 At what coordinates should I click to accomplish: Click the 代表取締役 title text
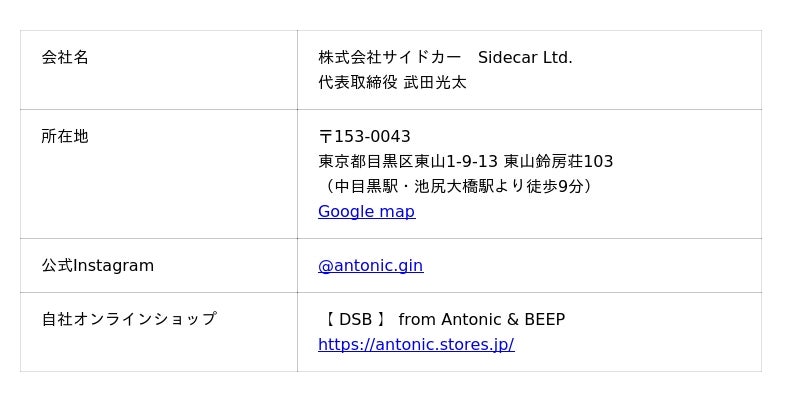pyautogui.click(x=358, y=83)
